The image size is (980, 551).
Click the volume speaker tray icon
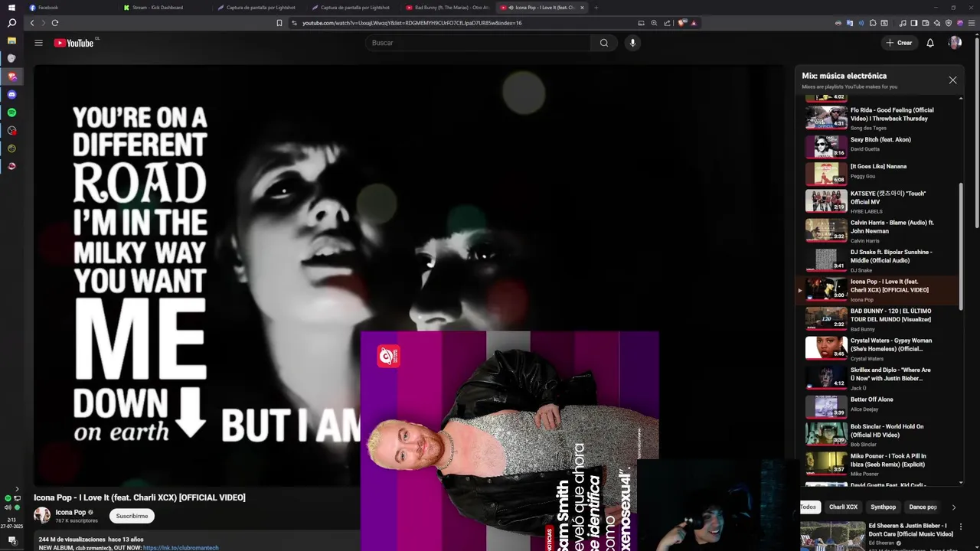click(8, 507)
